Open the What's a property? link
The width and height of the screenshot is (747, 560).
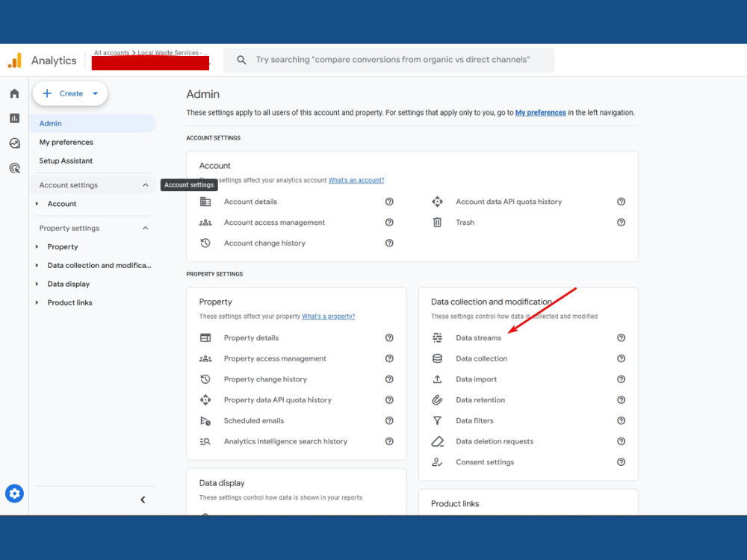pyautogui.click(x=328, y=316)
